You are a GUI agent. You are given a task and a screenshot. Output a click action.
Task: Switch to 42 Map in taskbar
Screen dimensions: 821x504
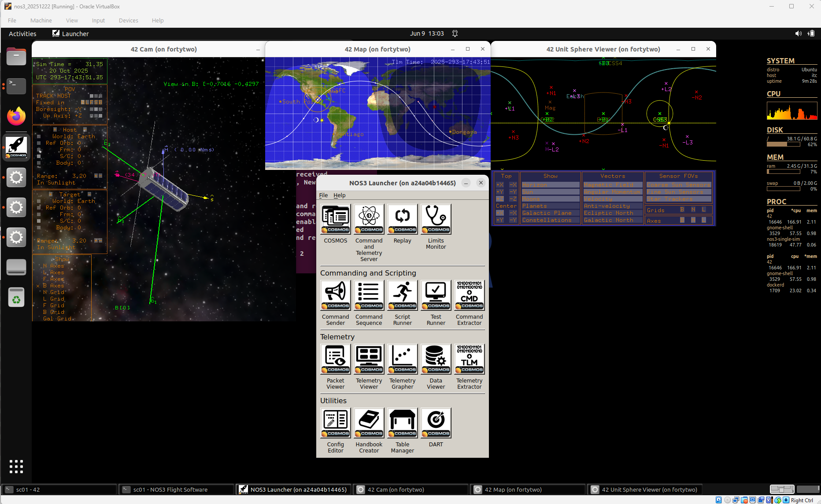click(529, 489)
